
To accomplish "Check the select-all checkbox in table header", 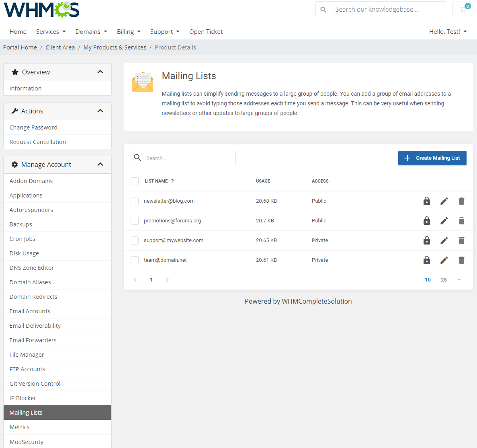I will (x=135, y=181).
